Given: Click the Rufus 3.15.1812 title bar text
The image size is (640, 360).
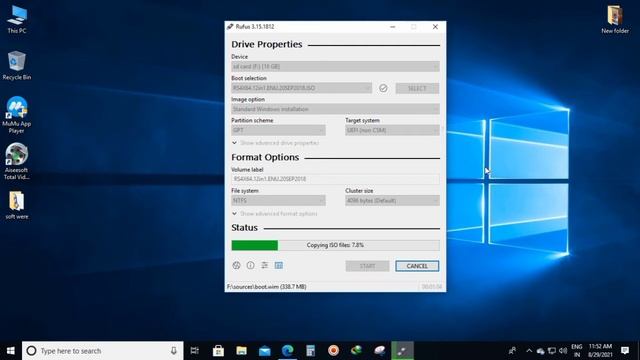Looking at the screenshot, I should pyautogui.click(x=255, y=27).
